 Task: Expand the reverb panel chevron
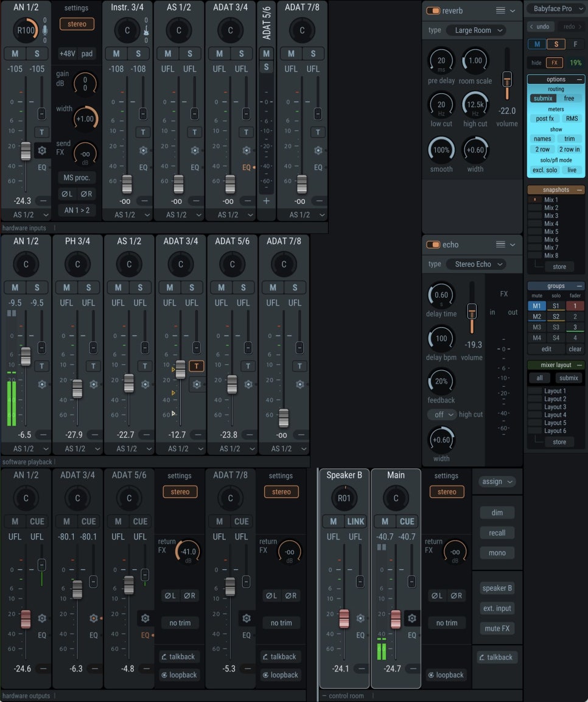pos(513,10)
